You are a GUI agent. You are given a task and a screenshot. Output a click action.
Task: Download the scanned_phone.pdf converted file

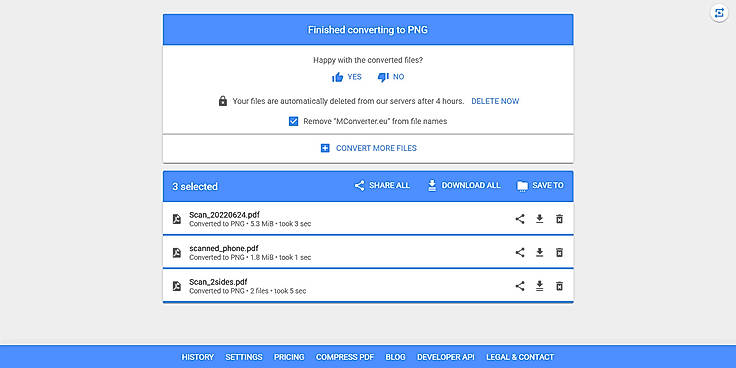[x=539, y=253]
